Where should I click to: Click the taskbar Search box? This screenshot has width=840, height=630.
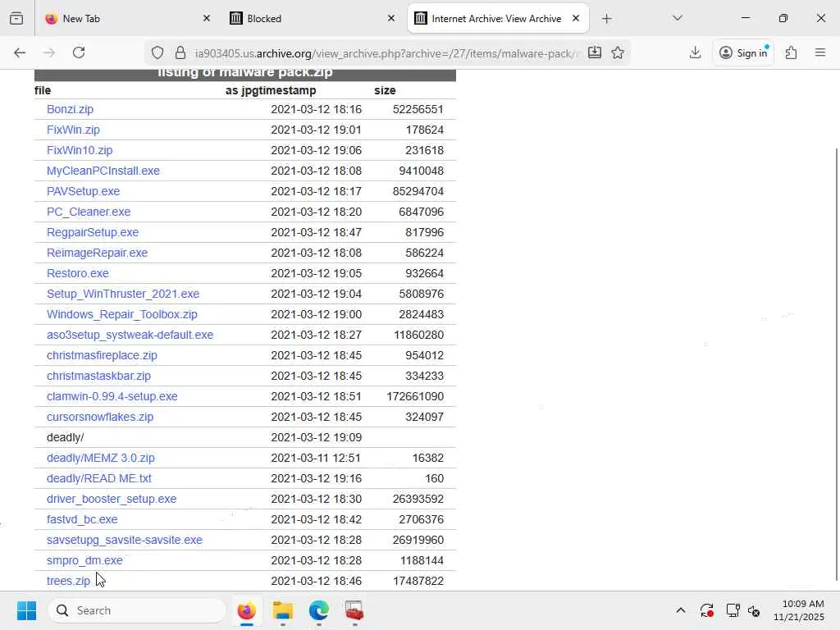(x=137, y=610)
